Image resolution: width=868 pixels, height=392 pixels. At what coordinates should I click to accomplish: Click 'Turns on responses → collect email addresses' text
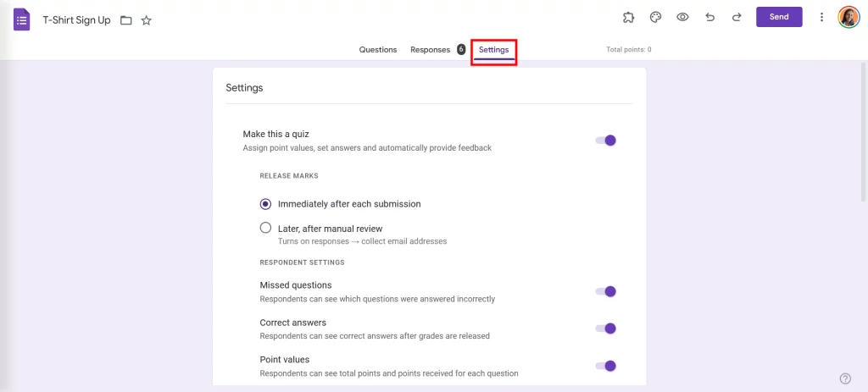[x=362, y=241]
